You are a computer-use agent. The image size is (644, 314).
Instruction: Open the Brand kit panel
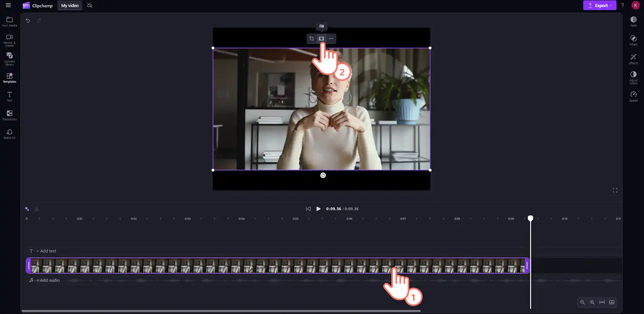10,134
